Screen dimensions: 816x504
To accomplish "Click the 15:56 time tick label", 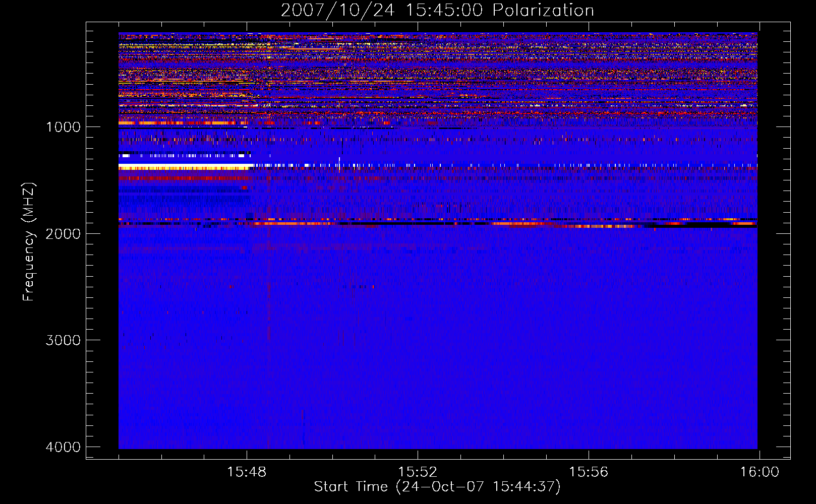I will click(589, 472).
